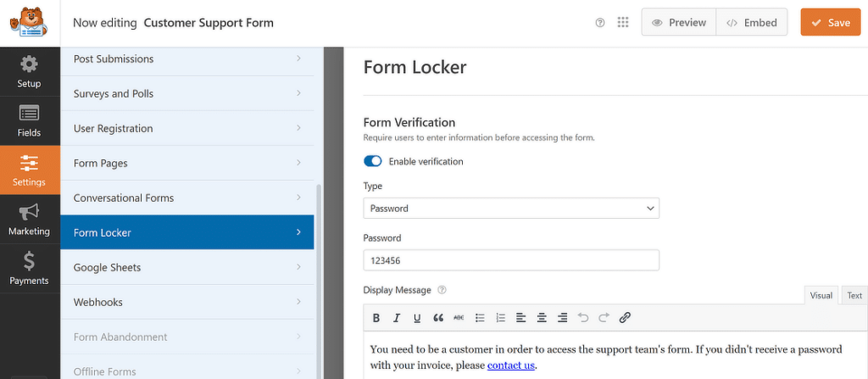Viewport: 868px width, 379px height.
Task: Expand the Google Sheets settings section
Action: tap(186, 267)
